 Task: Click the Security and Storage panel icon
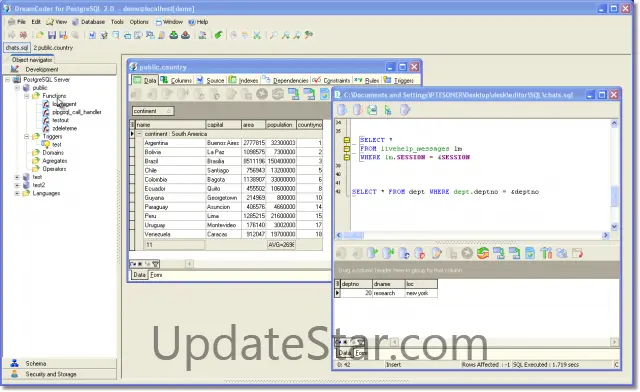coord(14,374)
